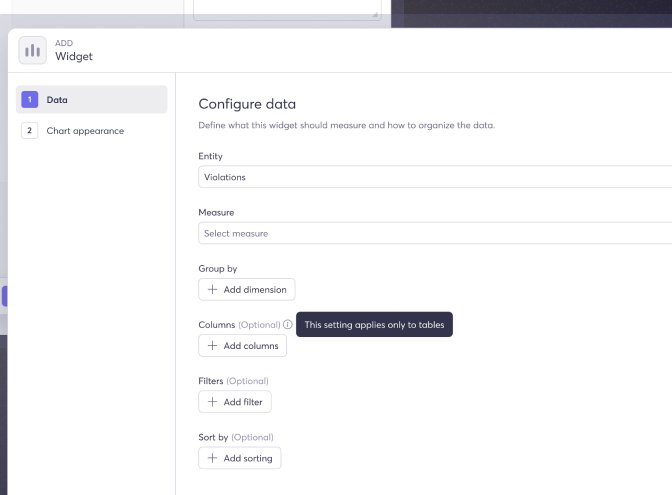Click the Group by label
Screen dimensions: 672x495
[218, 269]
